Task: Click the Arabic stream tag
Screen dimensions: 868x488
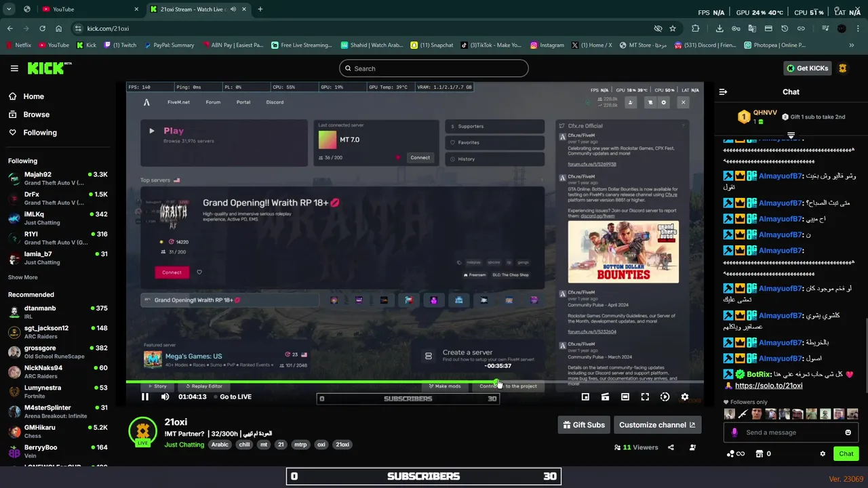Action: pos(220,445)
